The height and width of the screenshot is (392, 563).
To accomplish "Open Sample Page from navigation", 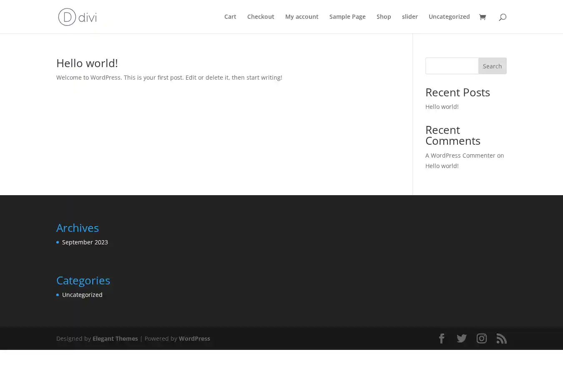I will pos(347,17).
